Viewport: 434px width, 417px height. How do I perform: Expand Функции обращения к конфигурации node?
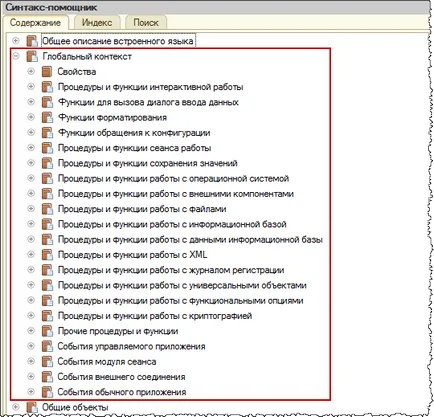click(31, 133)
